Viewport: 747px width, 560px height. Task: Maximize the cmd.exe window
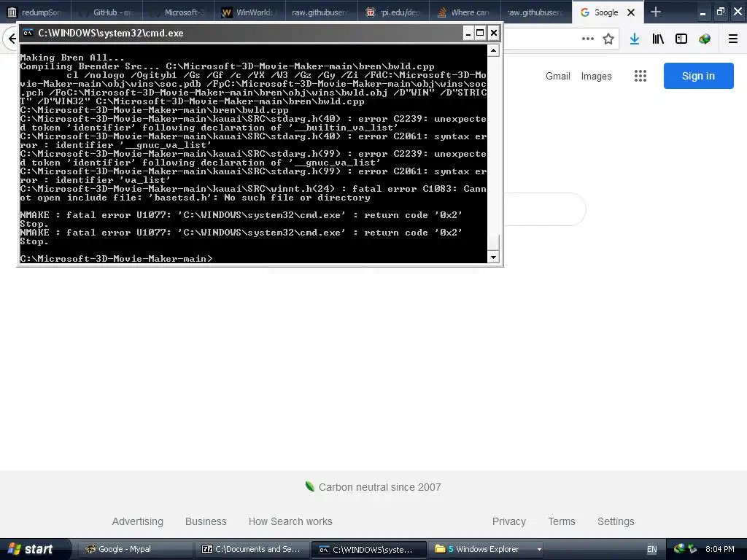(480, 33)
